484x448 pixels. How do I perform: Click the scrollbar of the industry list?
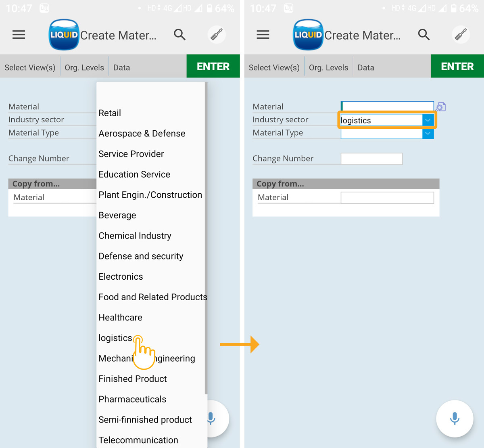point(206,238)
